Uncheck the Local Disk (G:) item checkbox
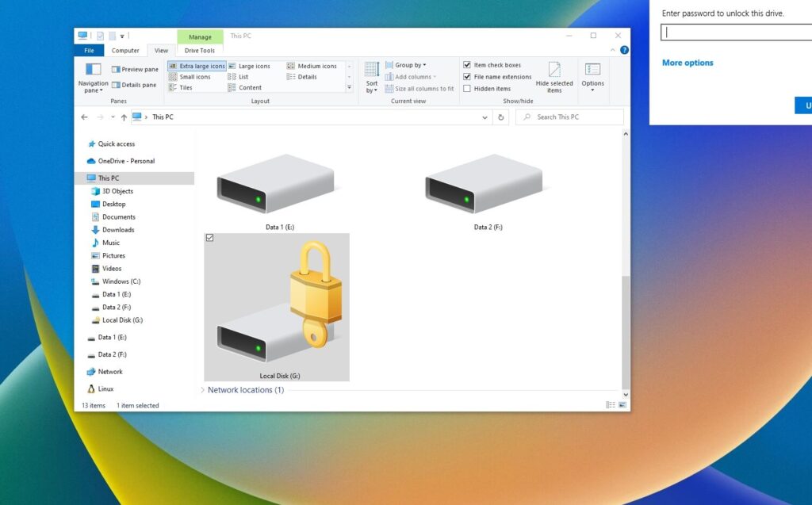This screenshot has height=505, width=812. (x=209, y=238)
